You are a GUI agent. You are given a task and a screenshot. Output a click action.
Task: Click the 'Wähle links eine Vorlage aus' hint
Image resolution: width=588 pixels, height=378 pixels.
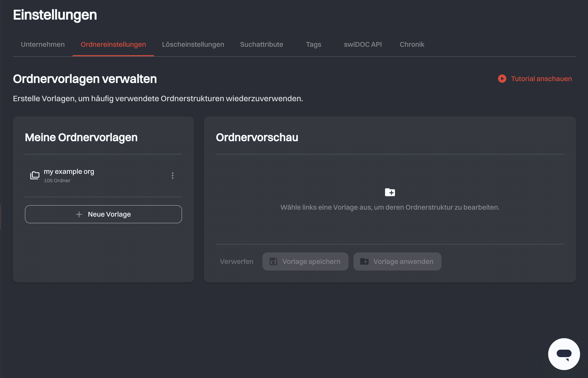pos(390,207)
